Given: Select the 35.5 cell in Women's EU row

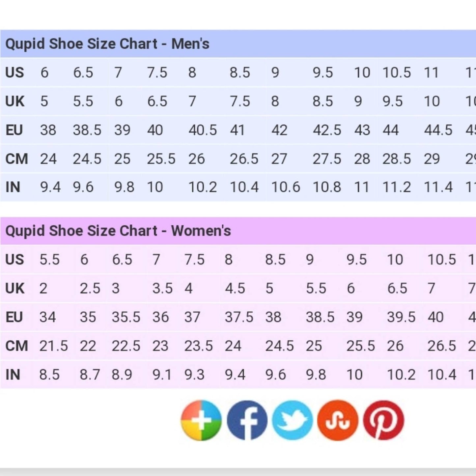Looking at the screenshot, I should (x=126, y=317).
